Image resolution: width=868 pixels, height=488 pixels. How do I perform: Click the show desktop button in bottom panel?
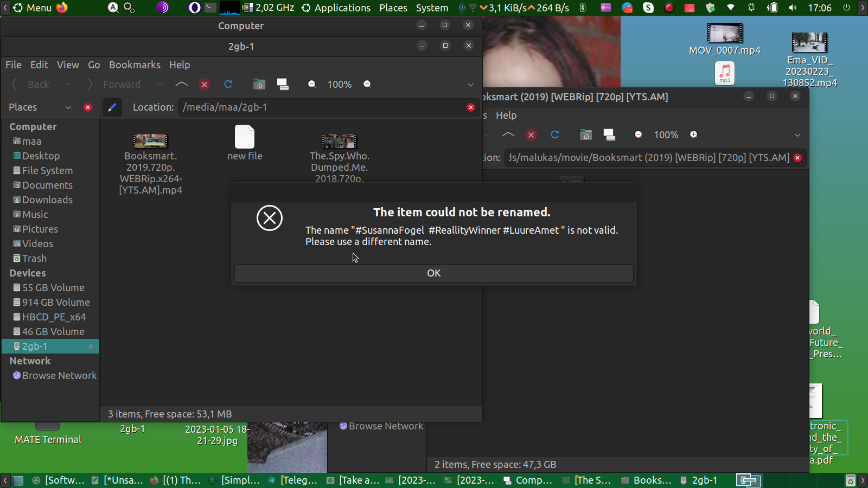(x=18, y=480)
